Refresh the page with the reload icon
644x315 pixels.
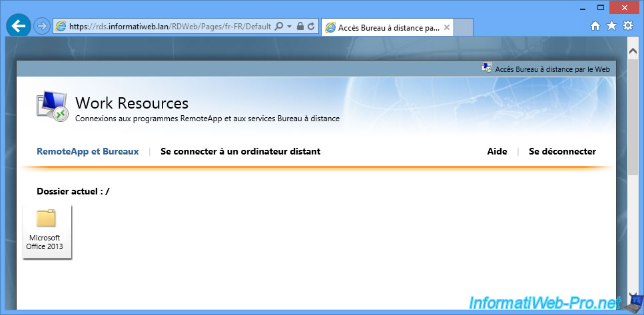tap(311, 27)
